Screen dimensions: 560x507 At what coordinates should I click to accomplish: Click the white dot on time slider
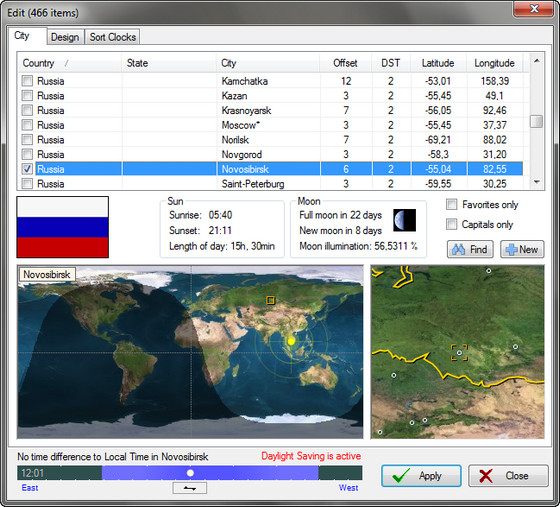click(x=190, y=473)
